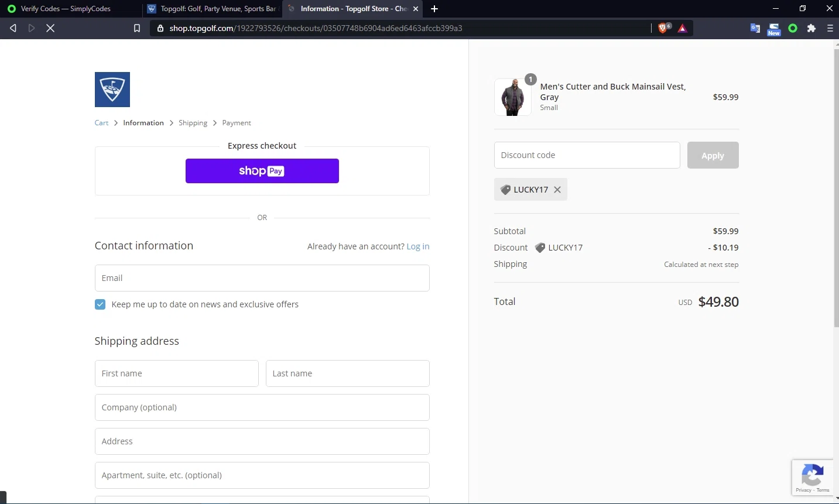Switch to Topgolf: Golf, Party Venue tab
Image resolution: width=839 pixels, height=504 pixels.
[212, 9]
